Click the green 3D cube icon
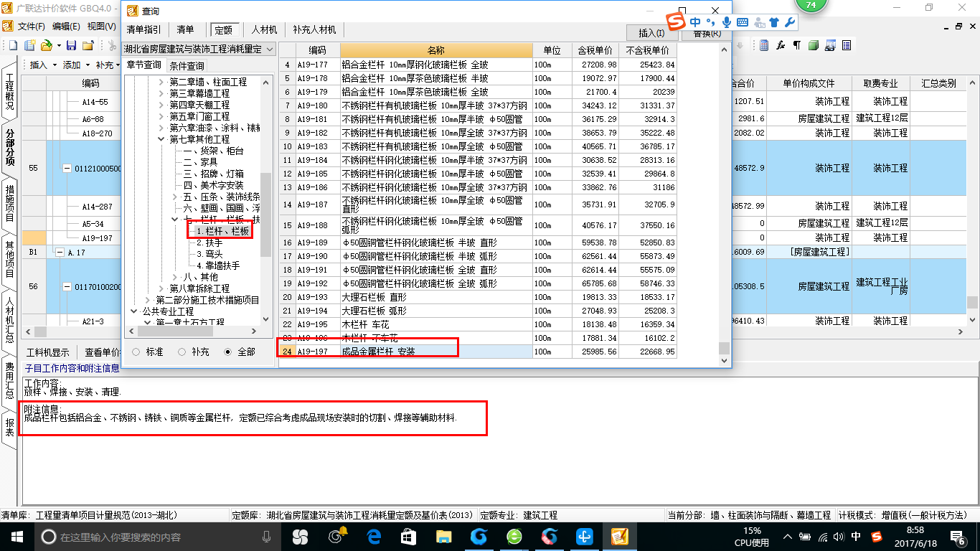This screenshot has height=551, width=980. [814, 45]
